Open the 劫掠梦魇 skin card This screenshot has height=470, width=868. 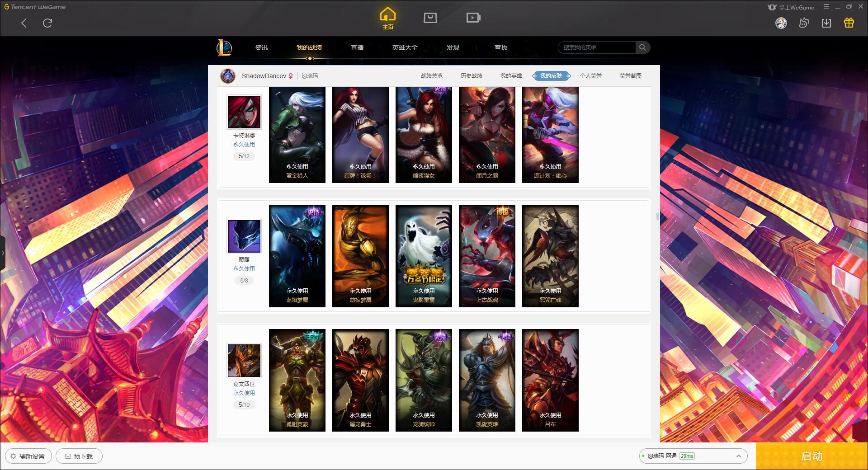click(360, 256)
